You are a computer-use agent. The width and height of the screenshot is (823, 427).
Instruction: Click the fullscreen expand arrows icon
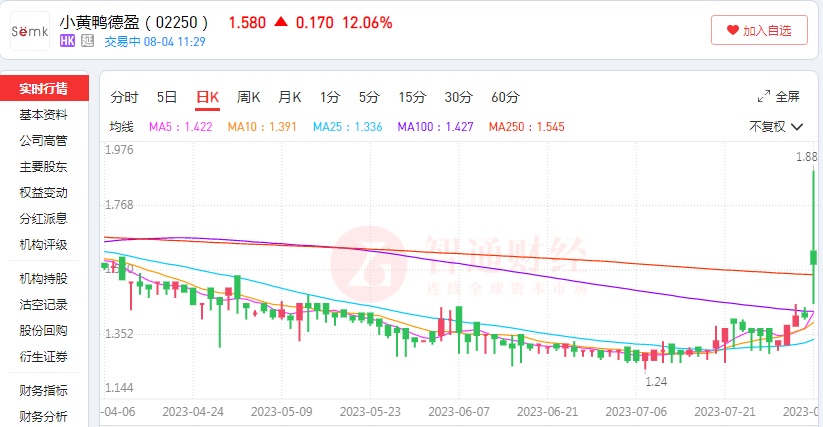click(x=764, y=97)
